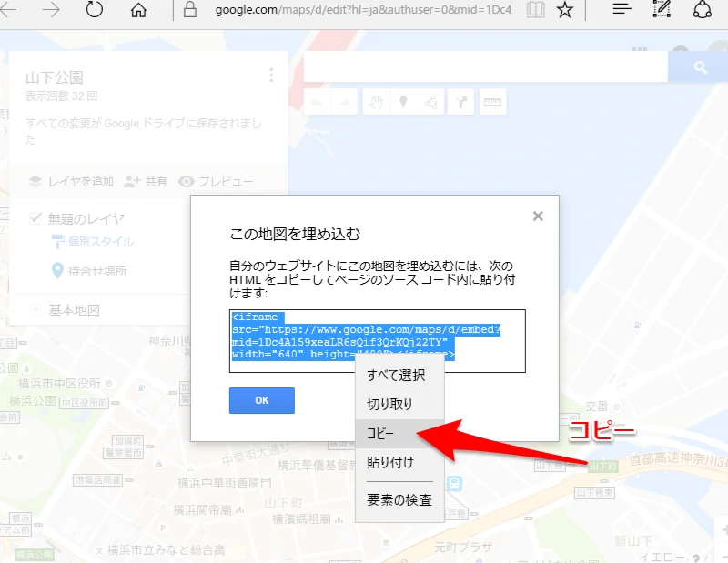Open the draw line tool
Screen dimensions: 728x563
(430, 101)
